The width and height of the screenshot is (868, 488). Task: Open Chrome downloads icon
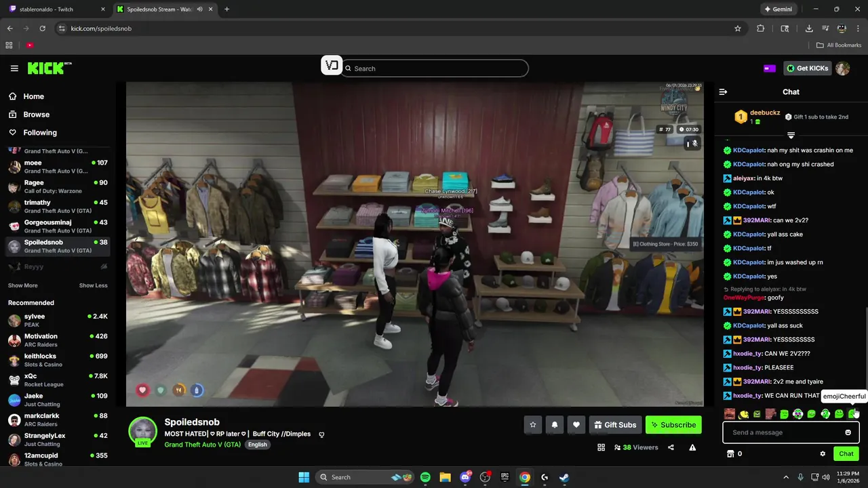point(809,28)
